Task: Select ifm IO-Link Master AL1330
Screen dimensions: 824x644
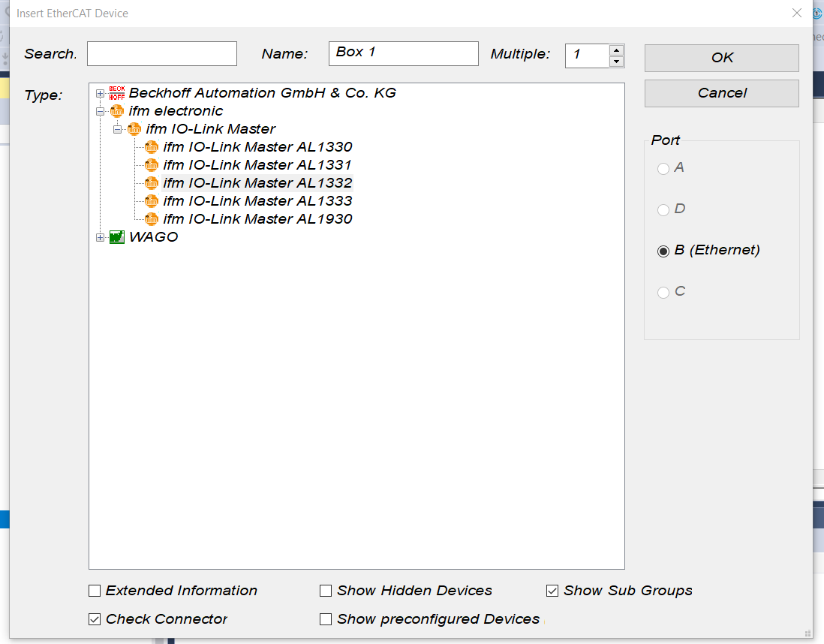Action: pyautogui.click(x=257, y=147)
